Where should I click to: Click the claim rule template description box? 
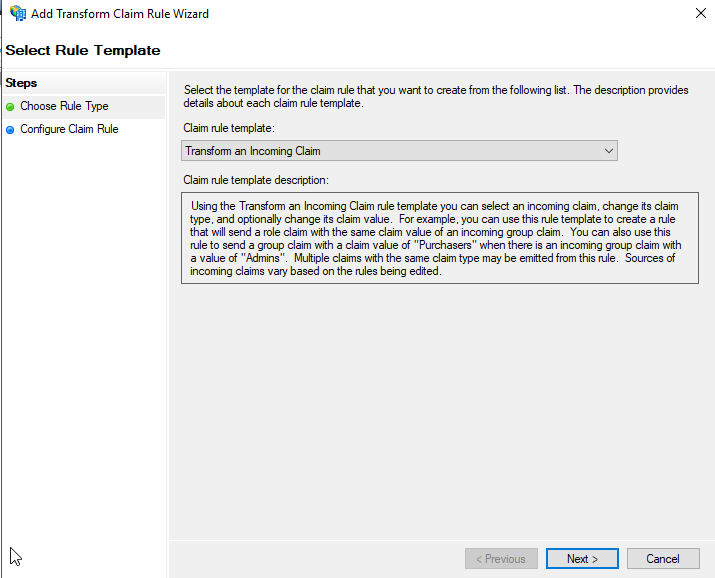click(440, 238)
